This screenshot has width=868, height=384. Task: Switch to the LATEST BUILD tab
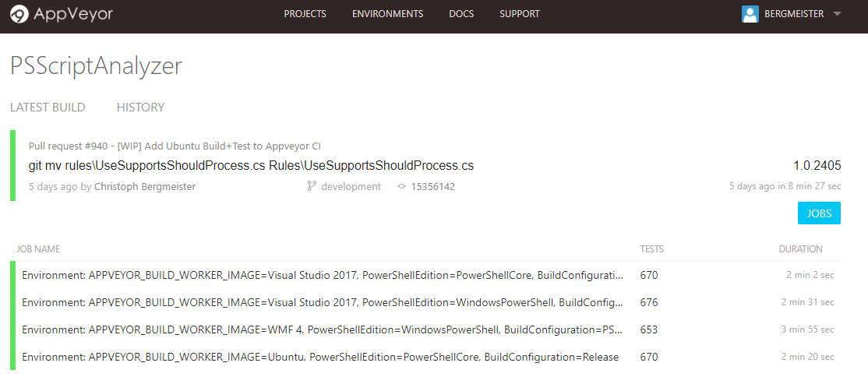pos(48,107)
